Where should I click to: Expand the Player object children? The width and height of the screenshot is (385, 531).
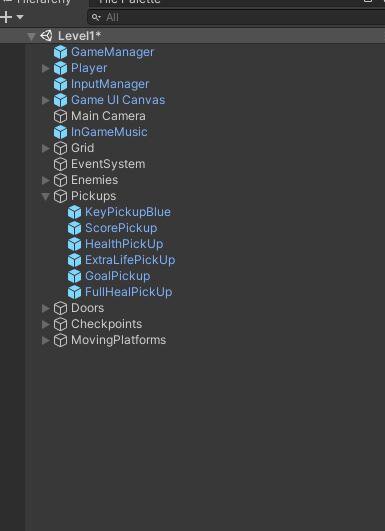[x=45, y=68]
